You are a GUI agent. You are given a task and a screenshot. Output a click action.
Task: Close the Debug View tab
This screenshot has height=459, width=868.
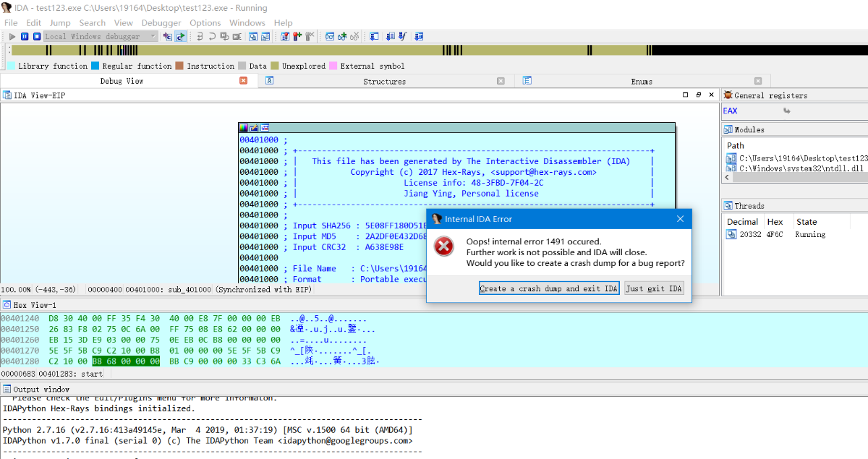point(244,81)
